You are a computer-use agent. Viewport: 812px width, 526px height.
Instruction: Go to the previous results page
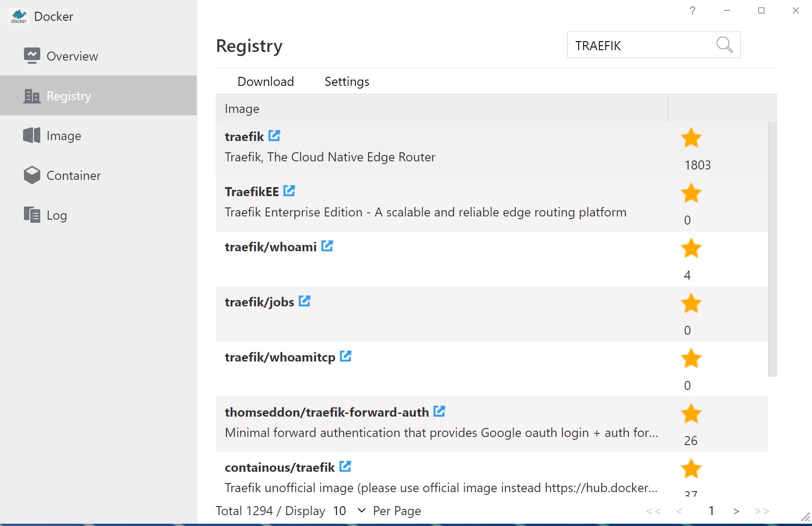coord(679,511)
